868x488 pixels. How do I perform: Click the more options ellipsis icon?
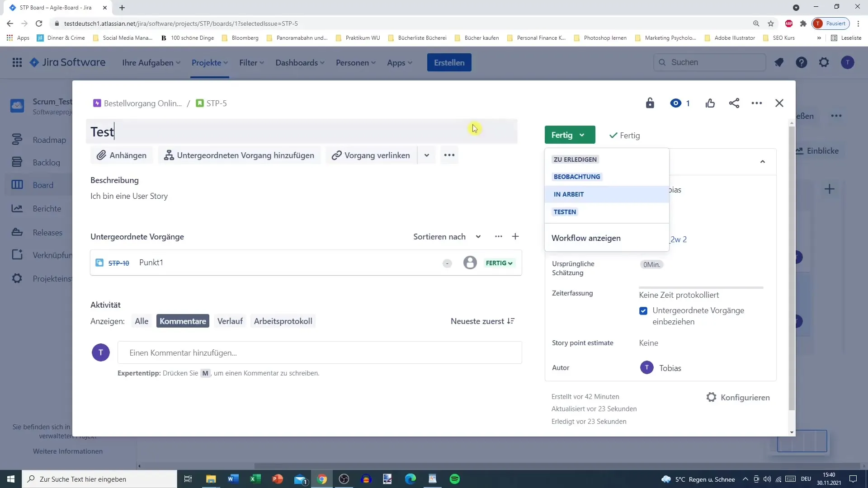click(756, 103)
